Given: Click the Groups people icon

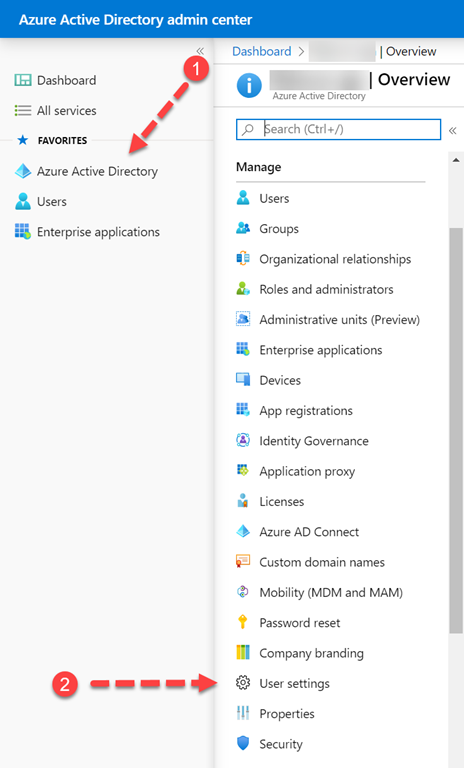Looking at the screenshot, I should coord(243,228).
